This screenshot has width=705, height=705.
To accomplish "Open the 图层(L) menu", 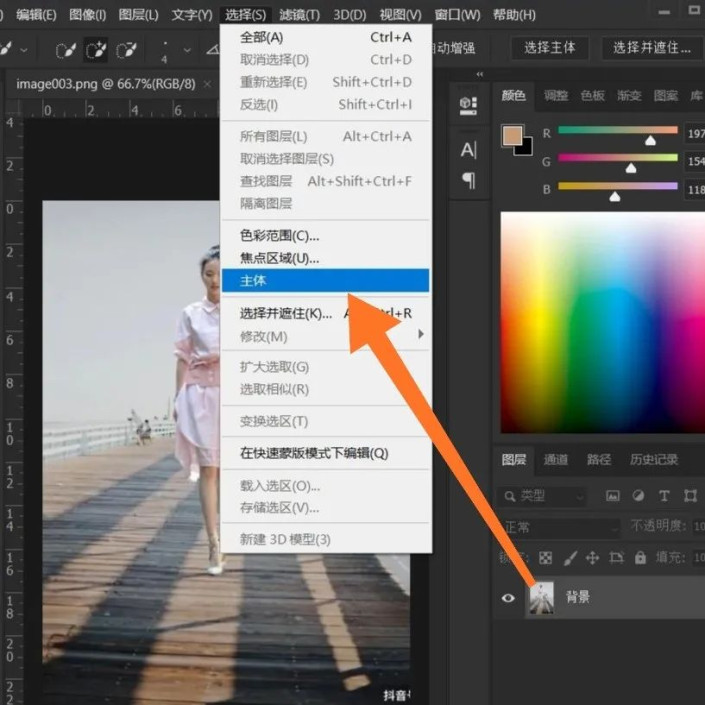I will click(138, 15).
